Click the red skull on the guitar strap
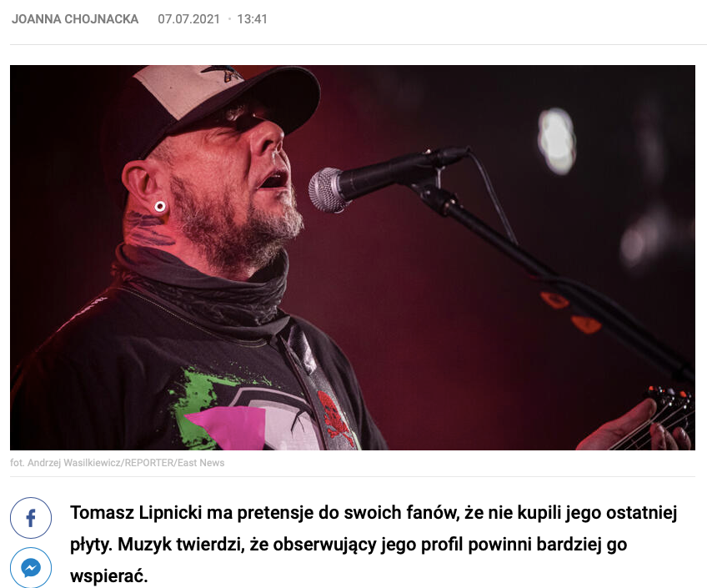The image size is (707, 588). point(334,415)
